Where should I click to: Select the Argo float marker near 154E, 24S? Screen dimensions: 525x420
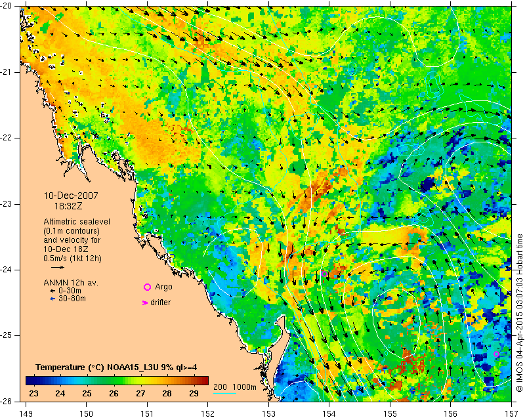click(x=324, y=274)
